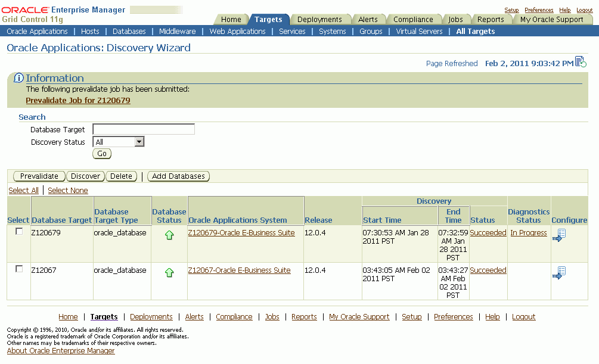Click Succeeded status for Z12067 row
The height and width of the screenshot is (364, 599).
pyautogui.click(x=488, y=270)
